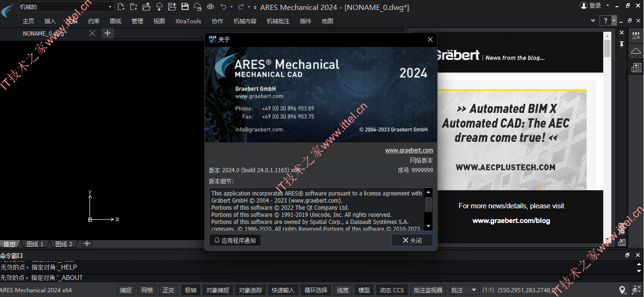
Task: Open the 视图 ribbon tab
Action: pos(159,21)
